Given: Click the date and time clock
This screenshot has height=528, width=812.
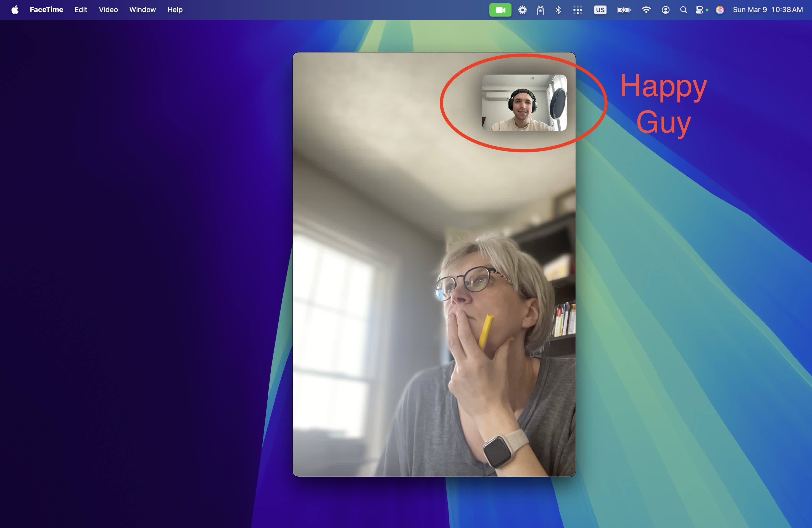Looking at the screenshot, I should pyautogui.click(x=768, y=10).
